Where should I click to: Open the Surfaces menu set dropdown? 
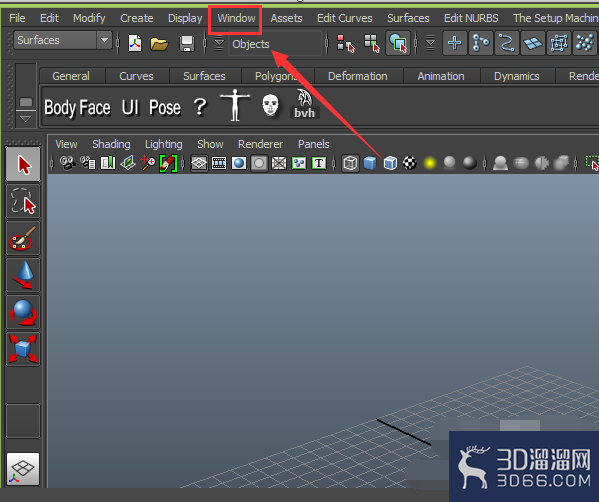[63, 40]
